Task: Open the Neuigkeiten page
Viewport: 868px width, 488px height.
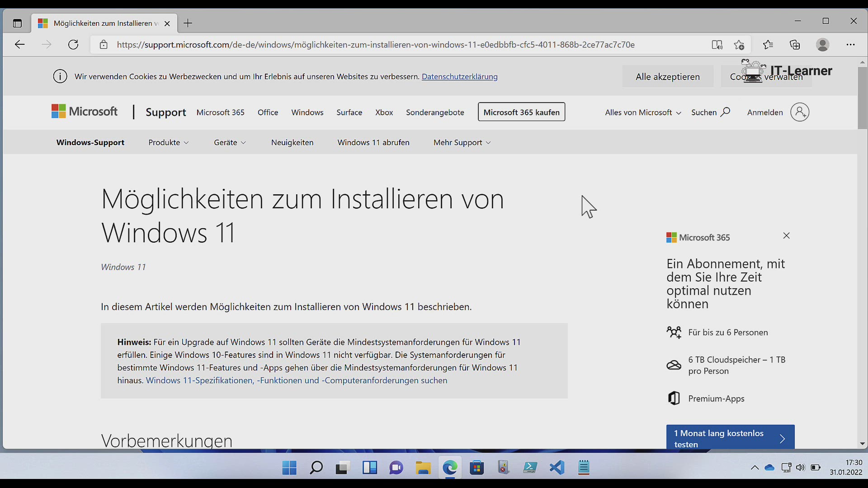Action: point(292,142)
